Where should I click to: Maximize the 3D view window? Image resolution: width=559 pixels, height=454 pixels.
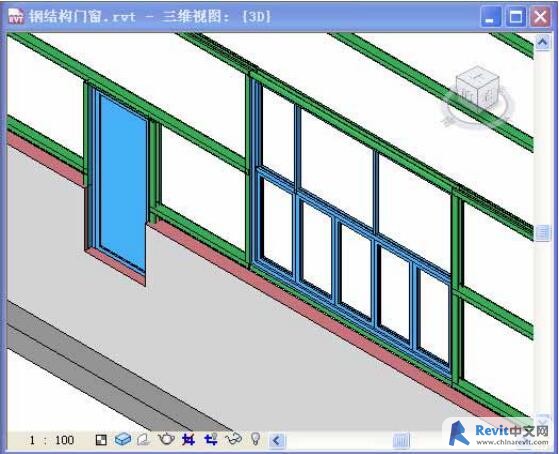tap(516, 17)
